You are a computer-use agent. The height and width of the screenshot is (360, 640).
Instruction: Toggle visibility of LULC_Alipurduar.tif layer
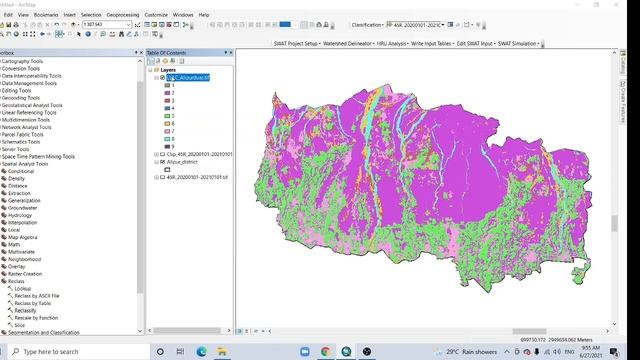(162, 78)
